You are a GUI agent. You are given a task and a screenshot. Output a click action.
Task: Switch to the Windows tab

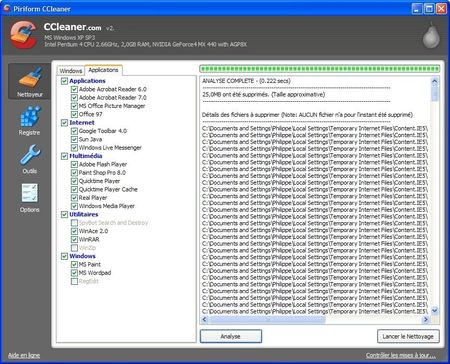click(x=71, y=71)
